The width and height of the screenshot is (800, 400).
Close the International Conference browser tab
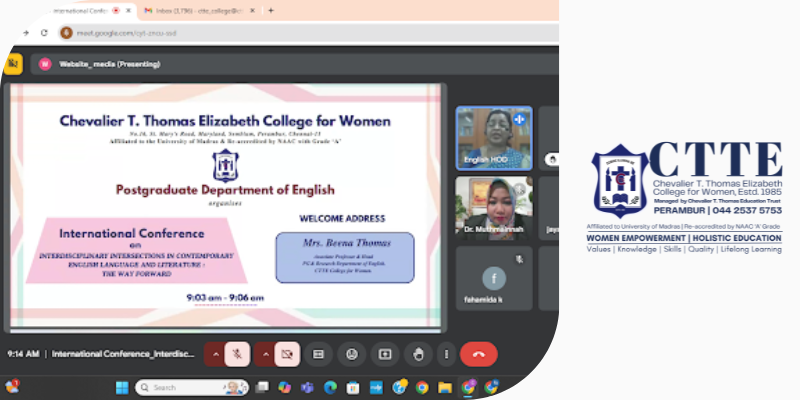(x=127, y=10)
